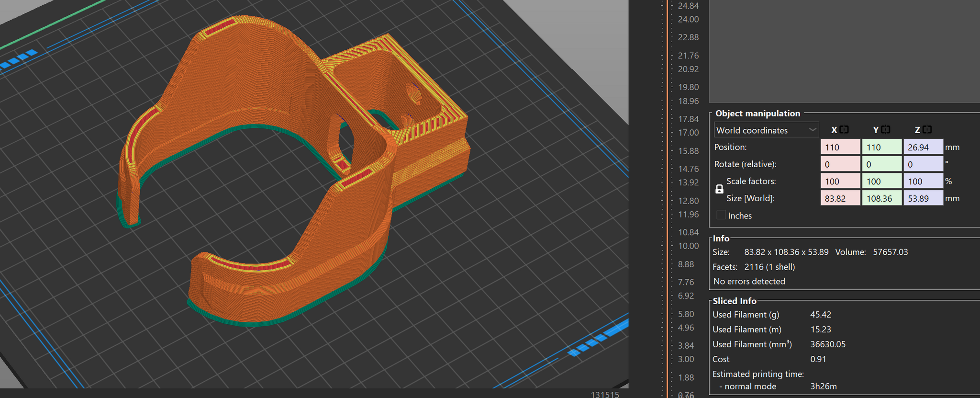Toggle the uniform scaling lock icon
This screenshot has width=980, height=398.
click(719, 189)
